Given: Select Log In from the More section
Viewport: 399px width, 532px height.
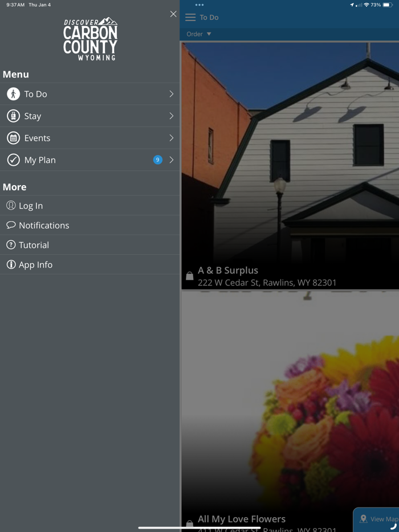Looking at the screenshot, I should click(89, 205).
